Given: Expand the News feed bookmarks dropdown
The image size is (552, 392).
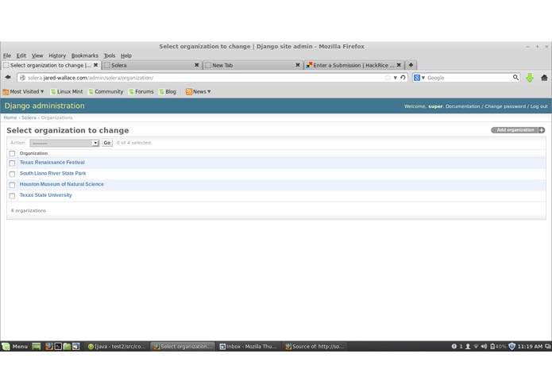Looking at the screenshot, I should click(199, 91).
